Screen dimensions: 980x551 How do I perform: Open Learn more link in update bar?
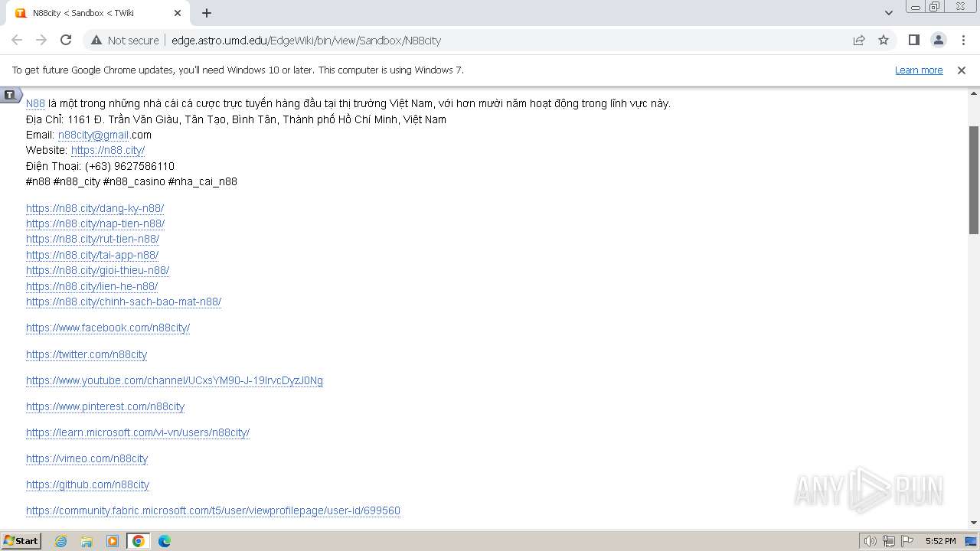coord(919,70)
